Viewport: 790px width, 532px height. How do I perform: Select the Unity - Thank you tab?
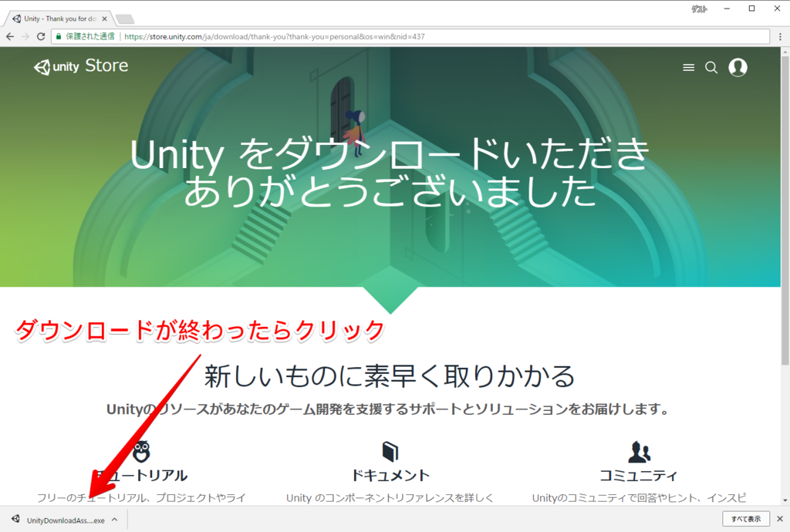pos(59,19)
